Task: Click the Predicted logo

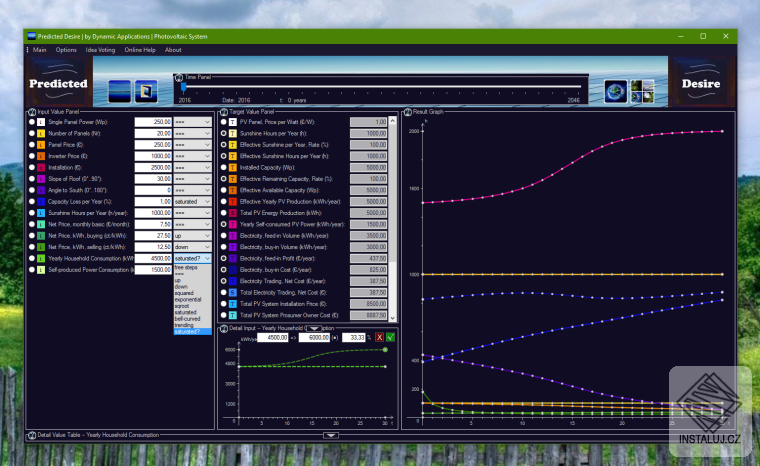Action: [x=59, y=82]
